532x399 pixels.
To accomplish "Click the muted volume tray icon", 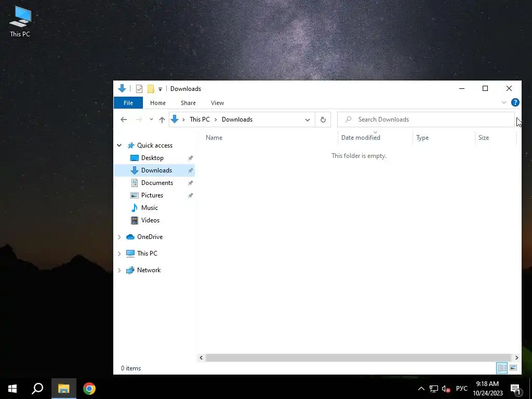I will [446, 389].
